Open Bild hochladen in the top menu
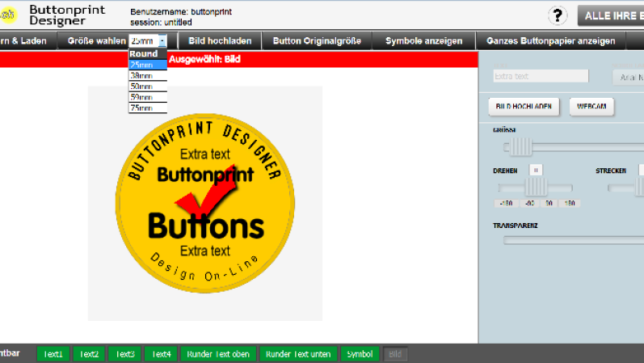The image size is (644, 363). point(220,40)
